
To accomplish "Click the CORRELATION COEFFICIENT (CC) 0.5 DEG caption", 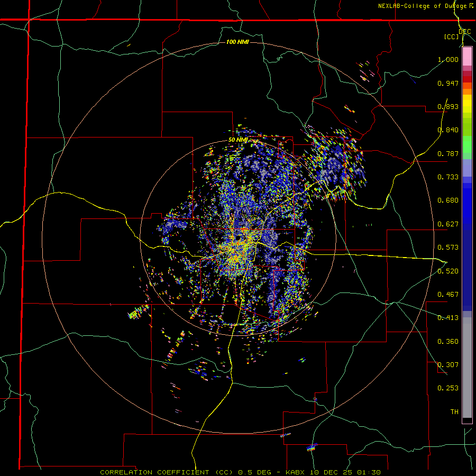I will (186, 472).
